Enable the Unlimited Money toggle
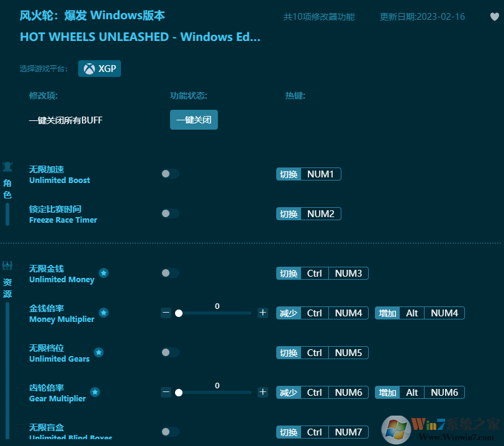The image size is (504, 446). click(170, 273)
